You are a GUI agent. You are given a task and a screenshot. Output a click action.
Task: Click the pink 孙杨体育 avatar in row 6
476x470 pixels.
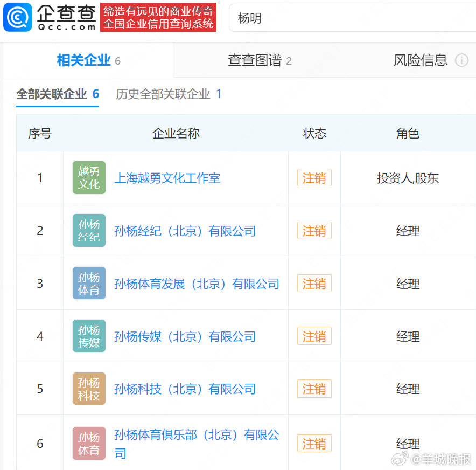coord(88,443)
